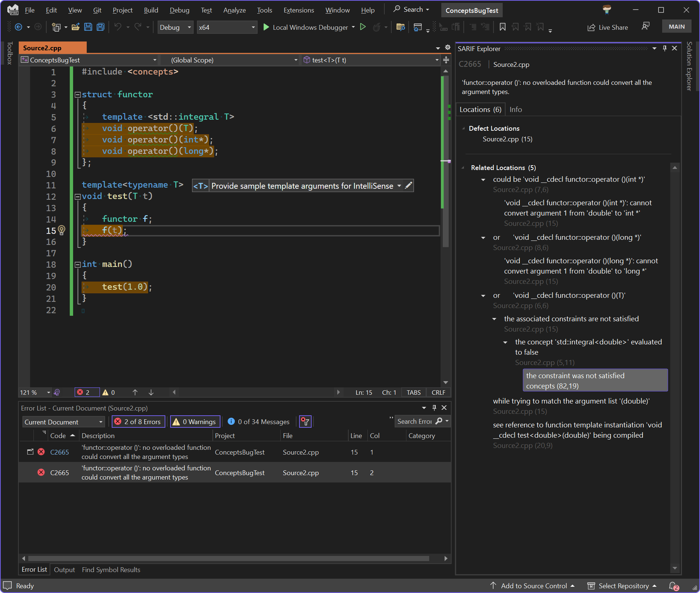Start debugging with the green play icon
Viewport: 700px width, 593px height.
pos(266,27)
